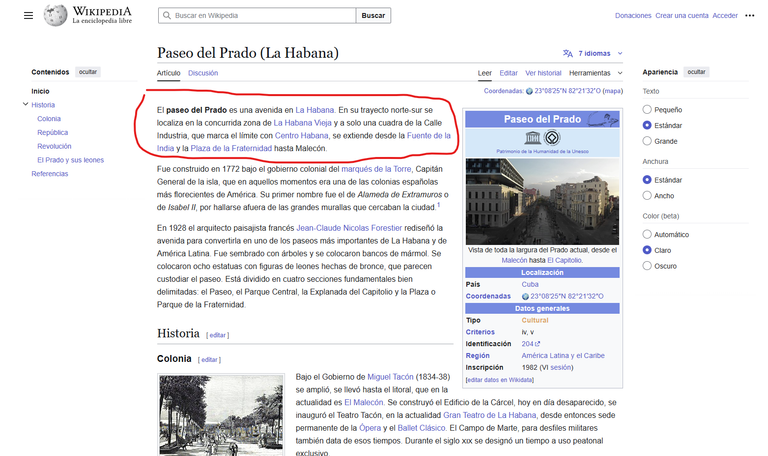Click the Buscar search button
The image size is (768, 456).
373,16
